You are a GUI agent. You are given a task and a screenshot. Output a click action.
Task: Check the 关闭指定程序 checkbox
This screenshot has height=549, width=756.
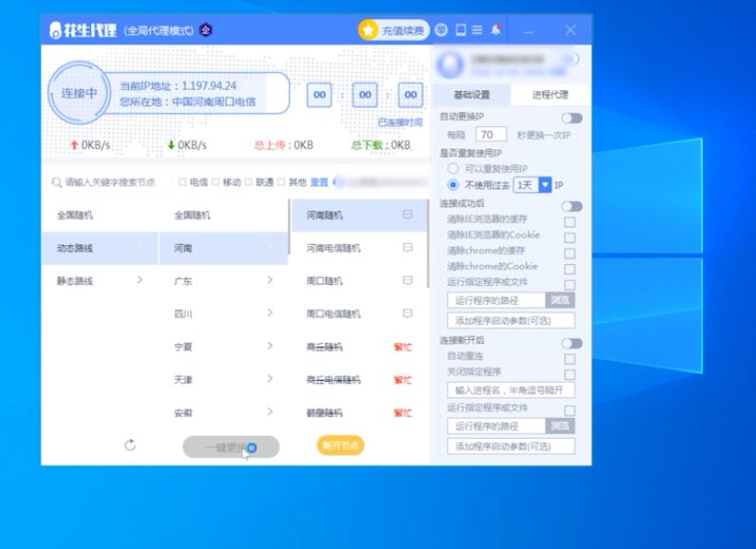tap(570, 374)
